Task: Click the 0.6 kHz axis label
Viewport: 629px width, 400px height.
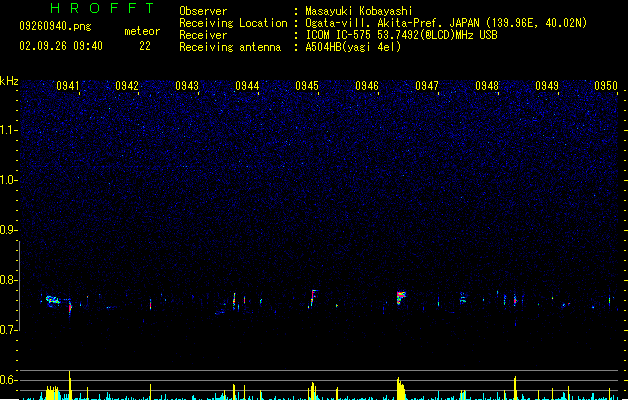Action: click(8, 380)
